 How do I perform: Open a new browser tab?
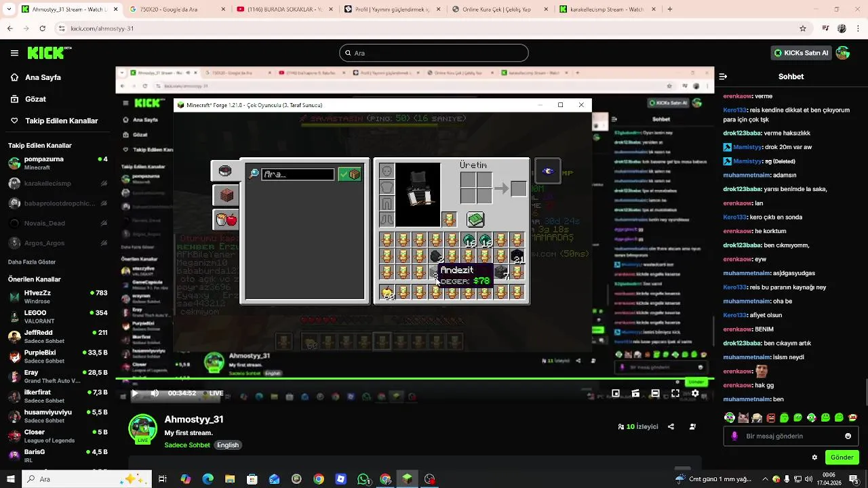click(670, 9)
